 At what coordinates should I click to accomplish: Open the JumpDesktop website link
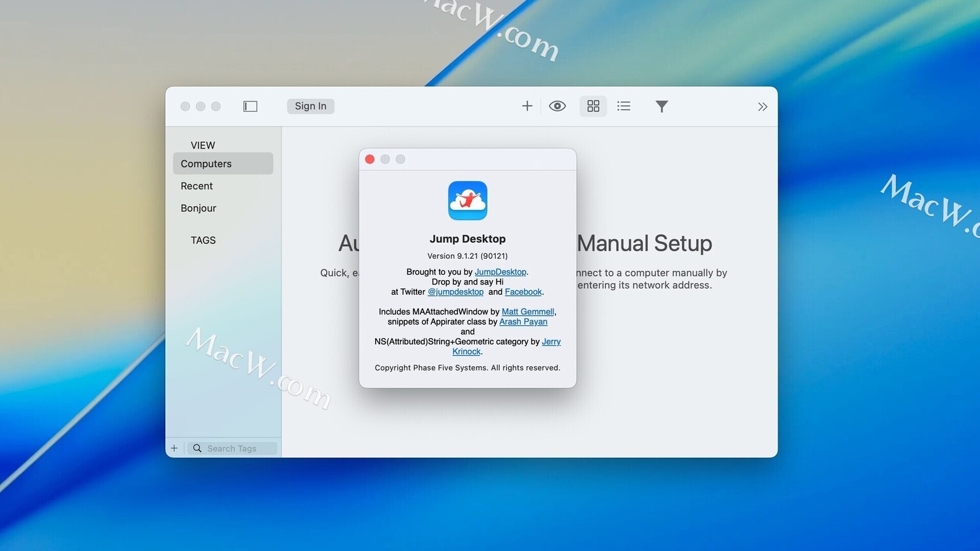pos(500,272)
